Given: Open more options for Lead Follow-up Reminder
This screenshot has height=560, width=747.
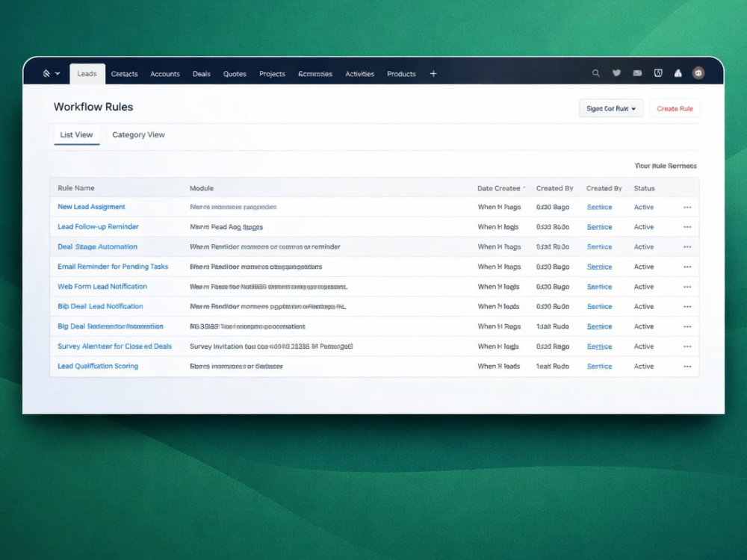Looking at the screenshot, I should (x=687, y=227).
